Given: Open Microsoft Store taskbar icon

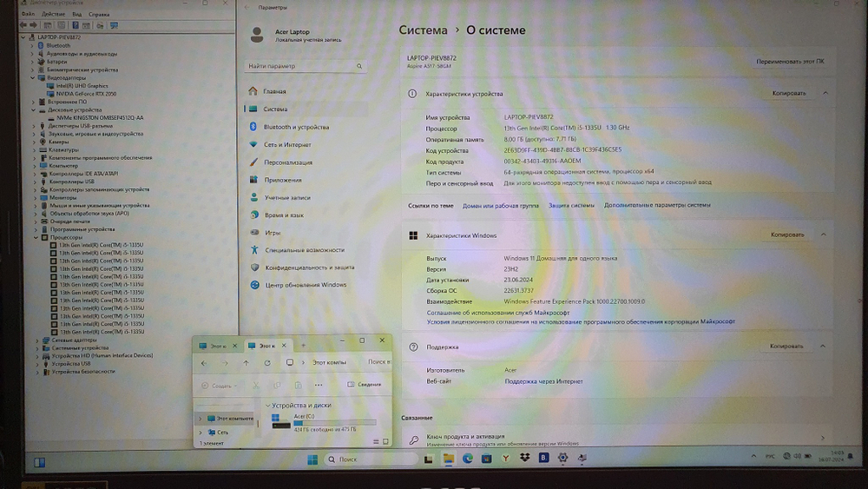Looking at the screenshot, I should click(487, 459).
